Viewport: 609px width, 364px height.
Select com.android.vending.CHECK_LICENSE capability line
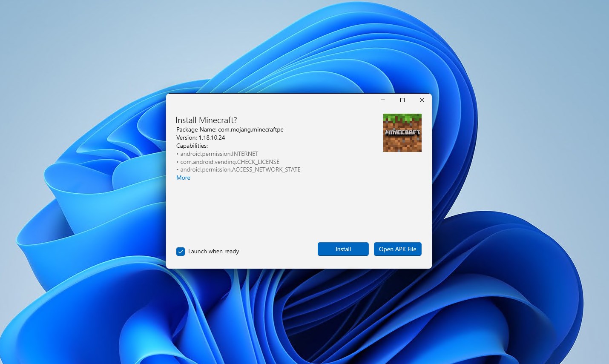[228, 162]
